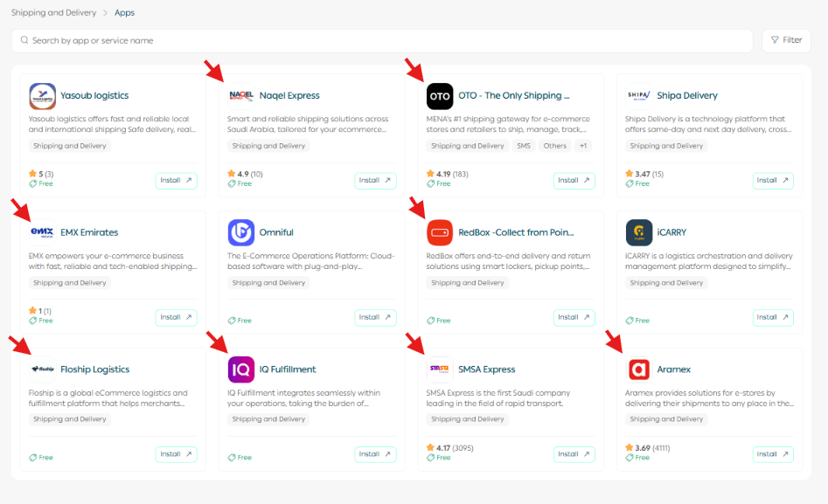
Task: Select the iCARRY app icon
Action: click(639, 232)
